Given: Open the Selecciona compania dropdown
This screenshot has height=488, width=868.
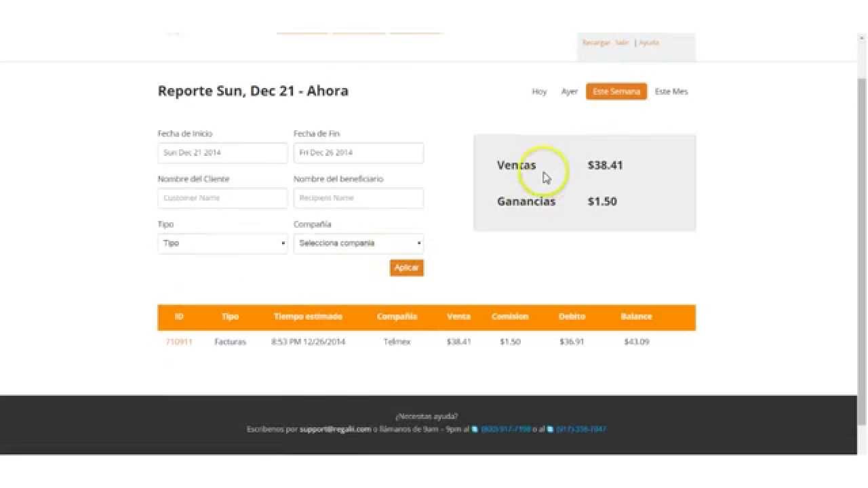Looking at the screenshot, I should coord(358,243).
